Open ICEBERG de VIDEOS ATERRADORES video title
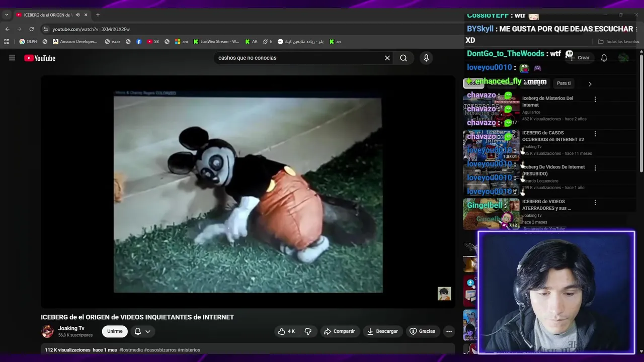Screen dimensions: 644x362 click(546, 205)
